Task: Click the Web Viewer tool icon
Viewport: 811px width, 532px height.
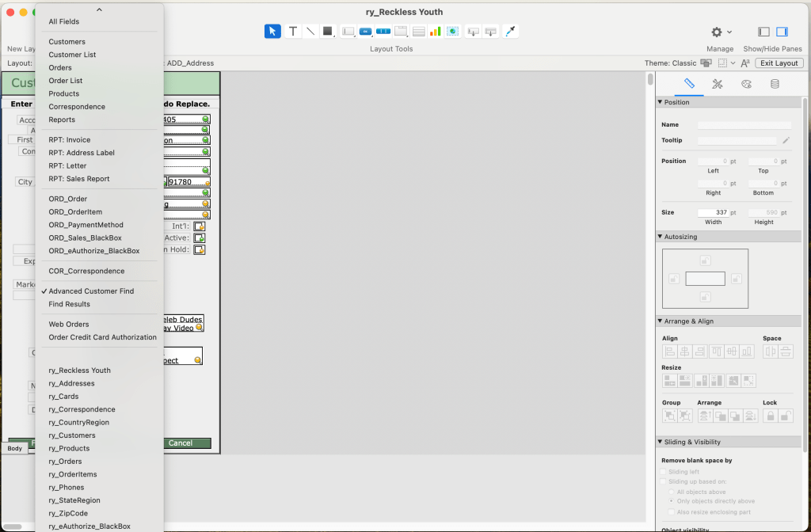Action: (x=452, y=32)
